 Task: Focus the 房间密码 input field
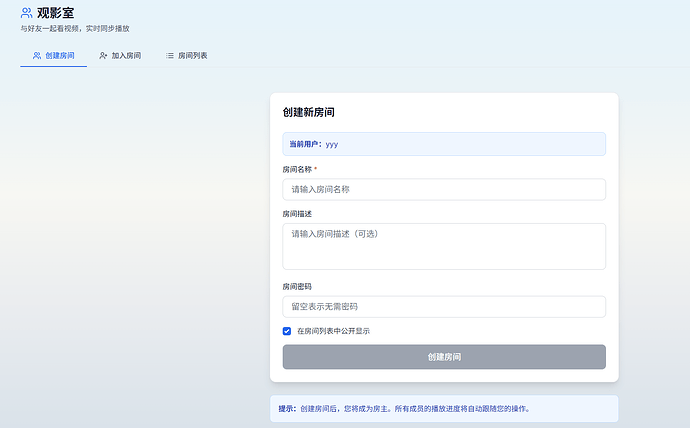[444, 307]
